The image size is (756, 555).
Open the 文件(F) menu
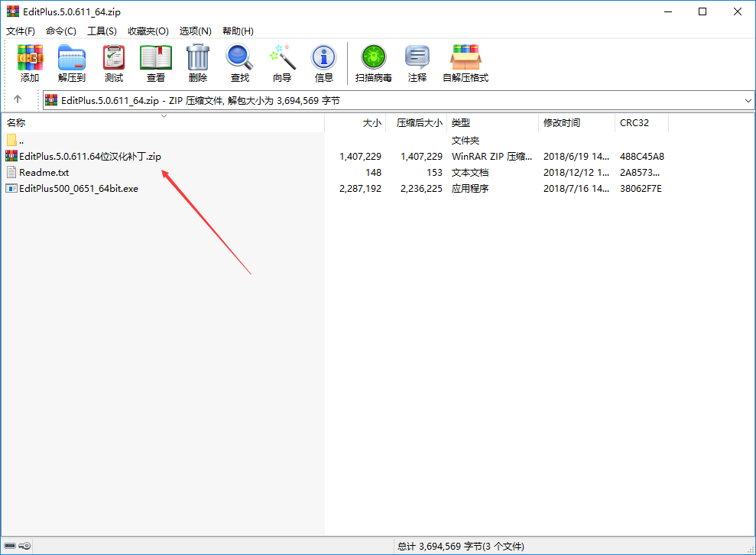pos(20,31)
